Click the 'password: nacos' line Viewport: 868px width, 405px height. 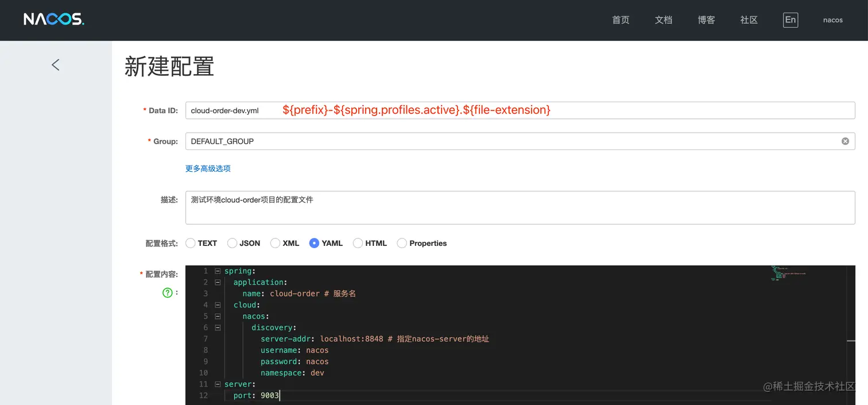click(x=294, y=361)
